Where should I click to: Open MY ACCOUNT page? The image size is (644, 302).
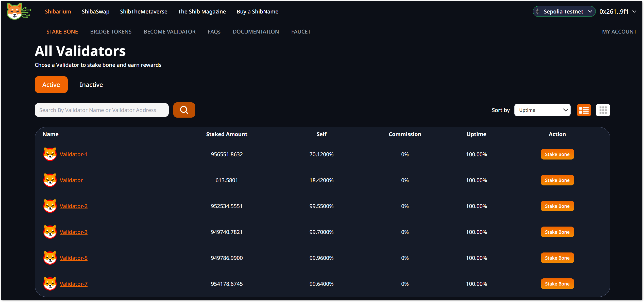(619, 32)
